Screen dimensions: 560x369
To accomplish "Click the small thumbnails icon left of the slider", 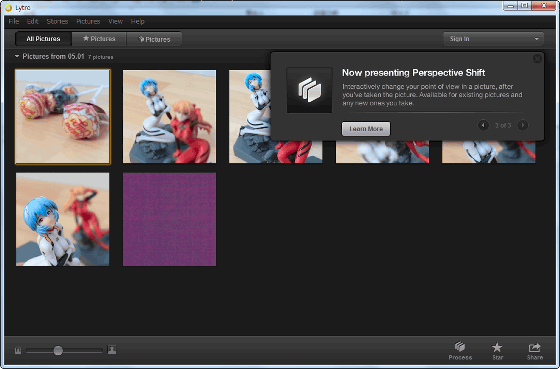I will click(x=18, y=351).
